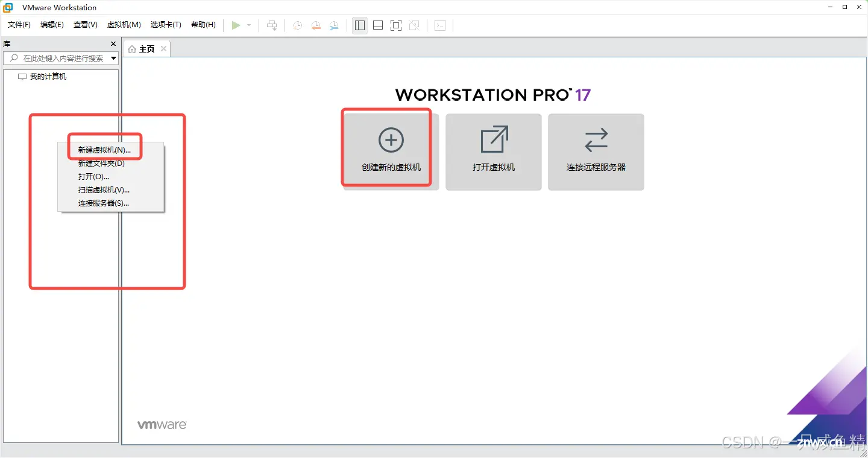This screenshot has height=458, width=868.
Task: Click the 连接远程服务器 button
Action: pyautogui.click(x=596, y=151)
